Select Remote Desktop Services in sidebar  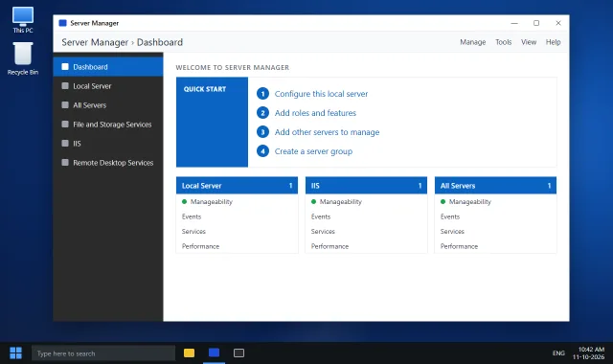pyautogui.click(x=108, y=163)
